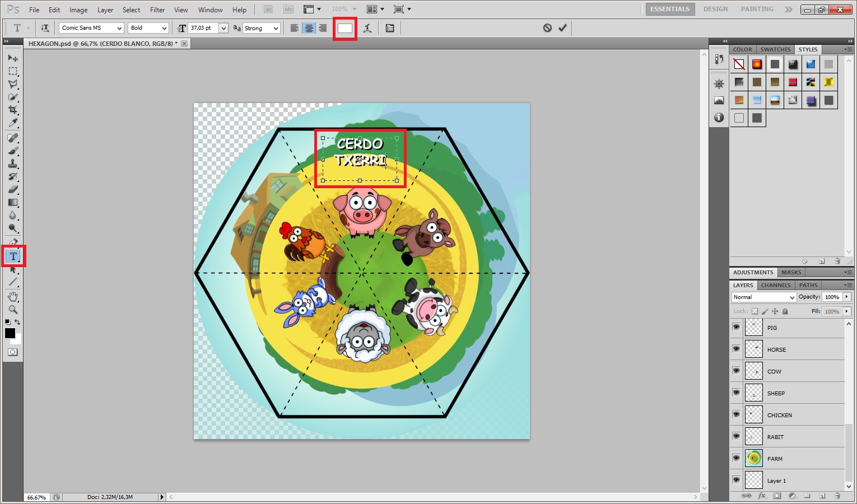Add a layer style via fx icon
This screenshot has height=504, width=857.
[762, 496]
